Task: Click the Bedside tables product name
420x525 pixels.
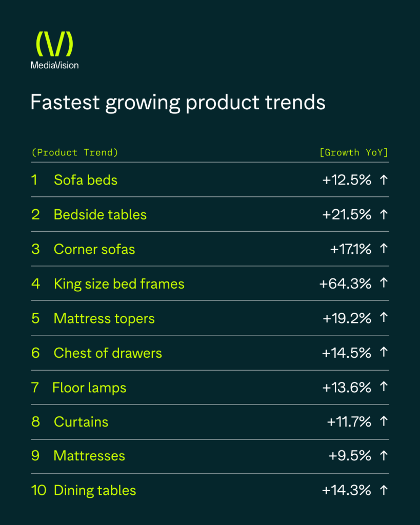Action: coord(100,214)
